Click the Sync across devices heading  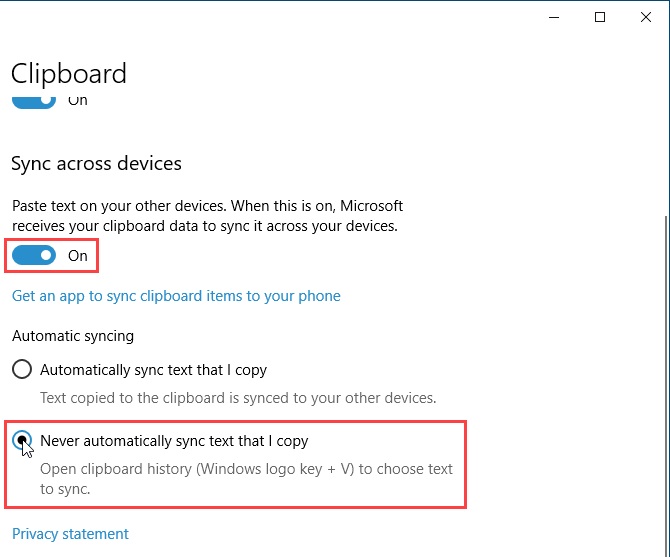[x=96, y=164]
